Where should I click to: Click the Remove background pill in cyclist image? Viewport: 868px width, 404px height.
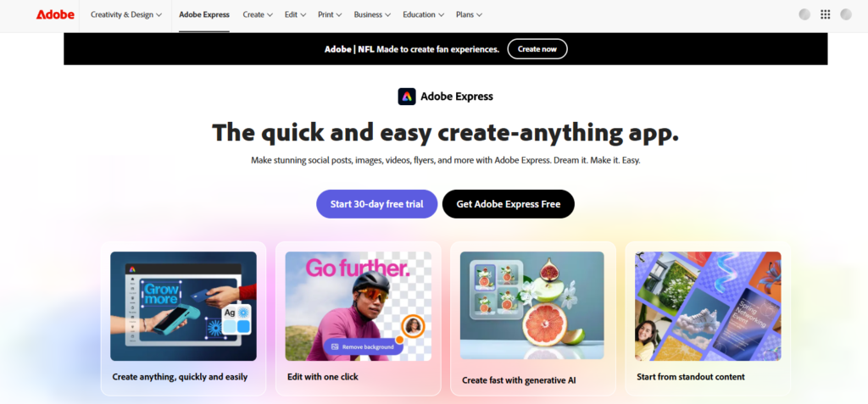[364, 347]
